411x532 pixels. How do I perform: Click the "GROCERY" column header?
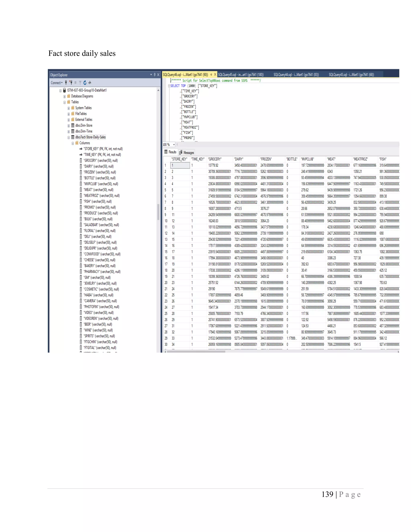point(215,159)
